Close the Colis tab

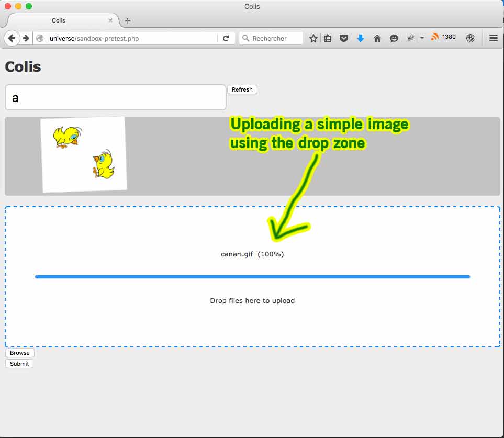(x=110, y=20)
